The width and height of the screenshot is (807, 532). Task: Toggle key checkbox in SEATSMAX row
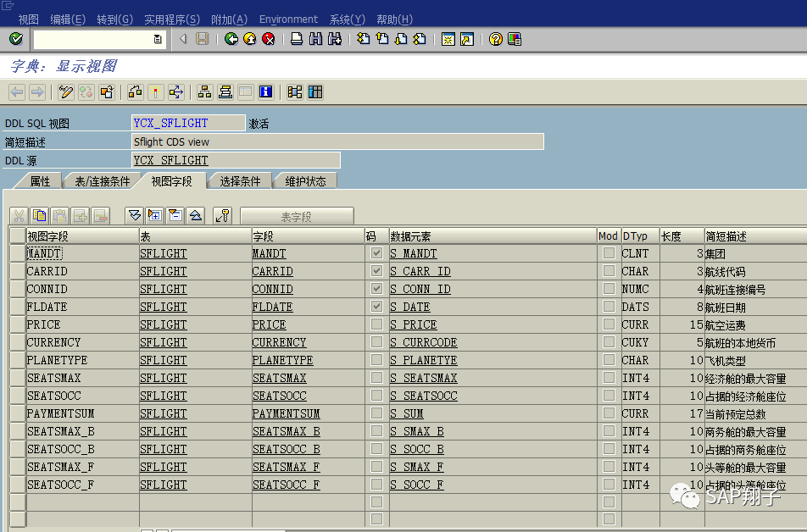[x=376, y=378]
